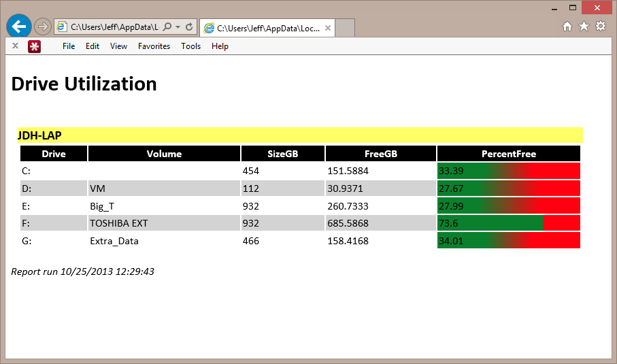The image size is (617, 364).
Task: Click the 27.99 percent free bar
Action: (509, 205)
